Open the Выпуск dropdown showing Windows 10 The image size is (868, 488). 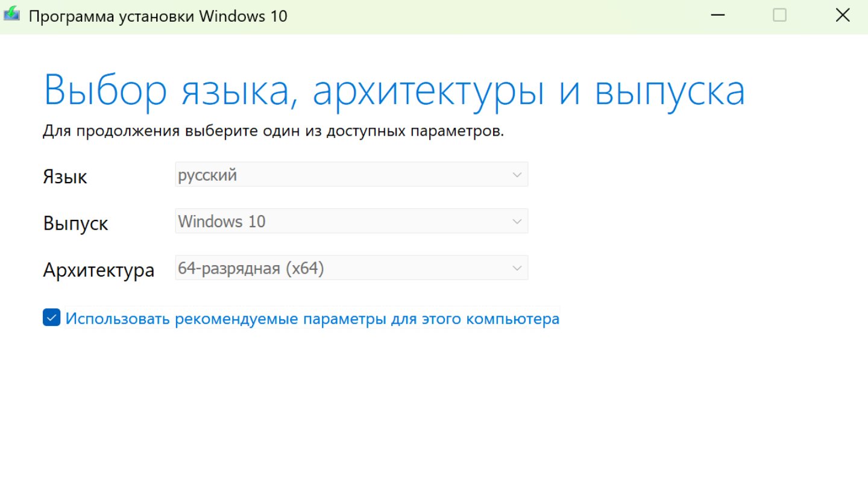351,221
